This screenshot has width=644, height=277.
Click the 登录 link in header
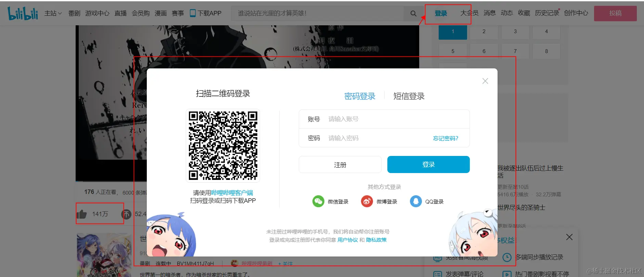(441, 13)
